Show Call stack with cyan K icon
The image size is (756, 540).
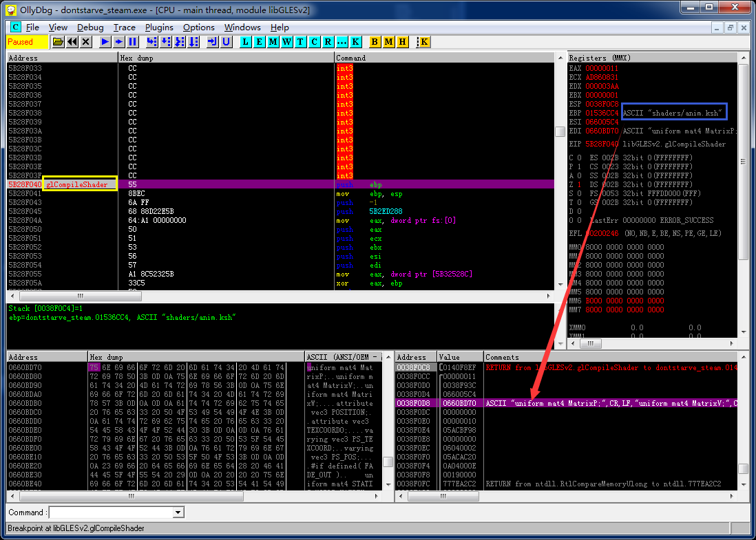pyautogui.click(x=355, y=42)
